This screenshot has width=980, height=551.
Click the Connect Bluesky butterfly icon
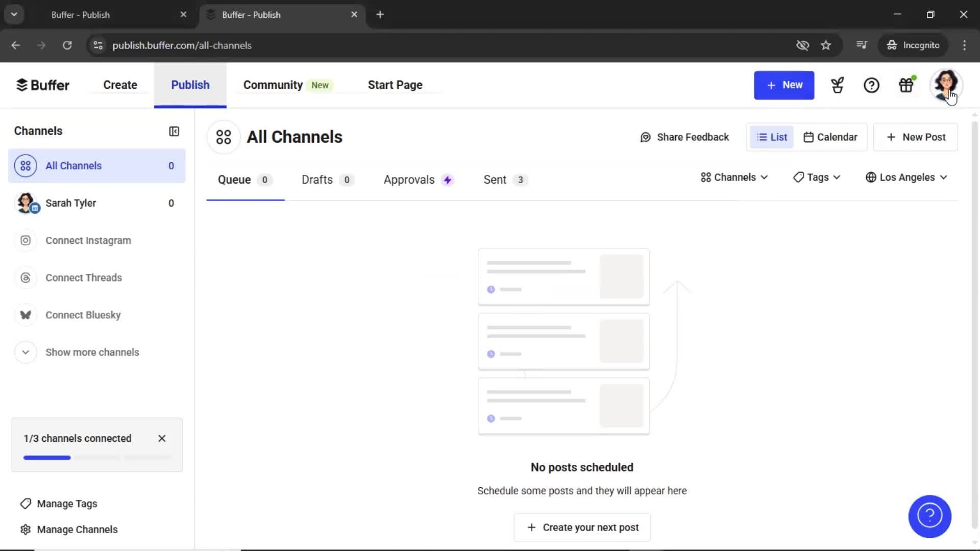click(x=26, y=315)
